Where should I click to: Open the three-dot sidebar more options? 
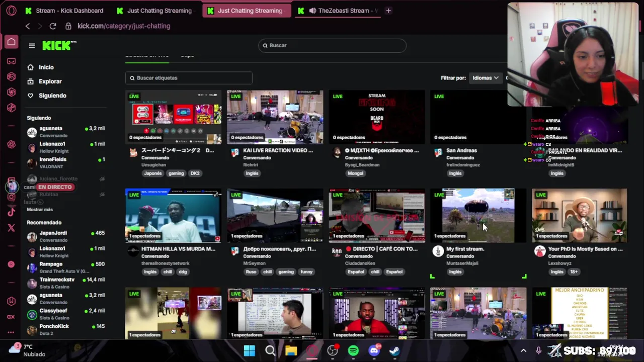coord(11,332)
